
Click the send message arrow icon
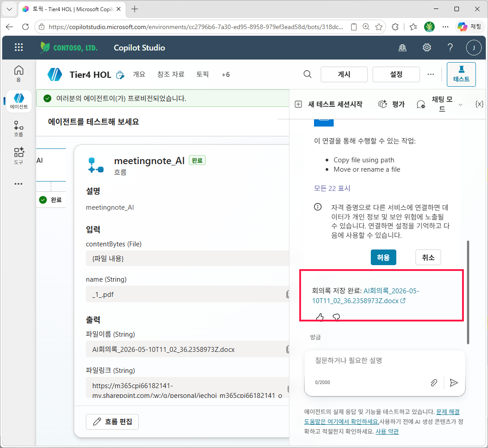[x=454, y=383]
